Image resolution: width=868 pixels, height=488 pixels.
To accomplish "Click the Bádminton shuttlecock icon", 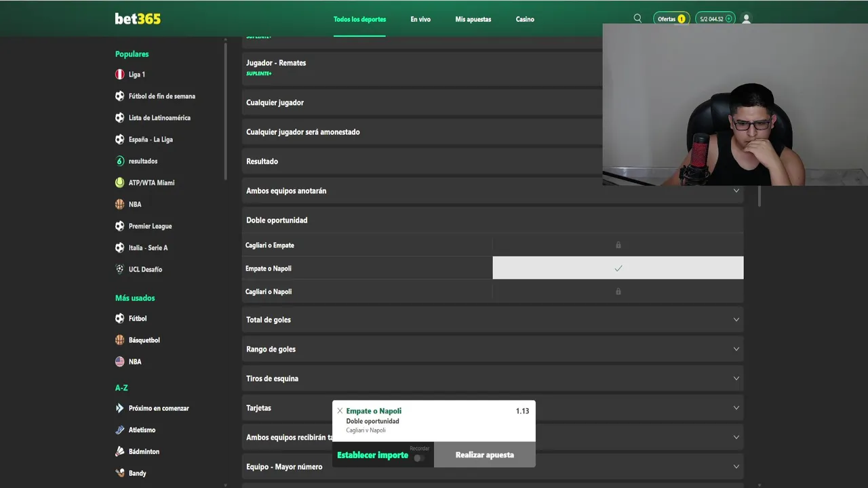I will point(120,452).
